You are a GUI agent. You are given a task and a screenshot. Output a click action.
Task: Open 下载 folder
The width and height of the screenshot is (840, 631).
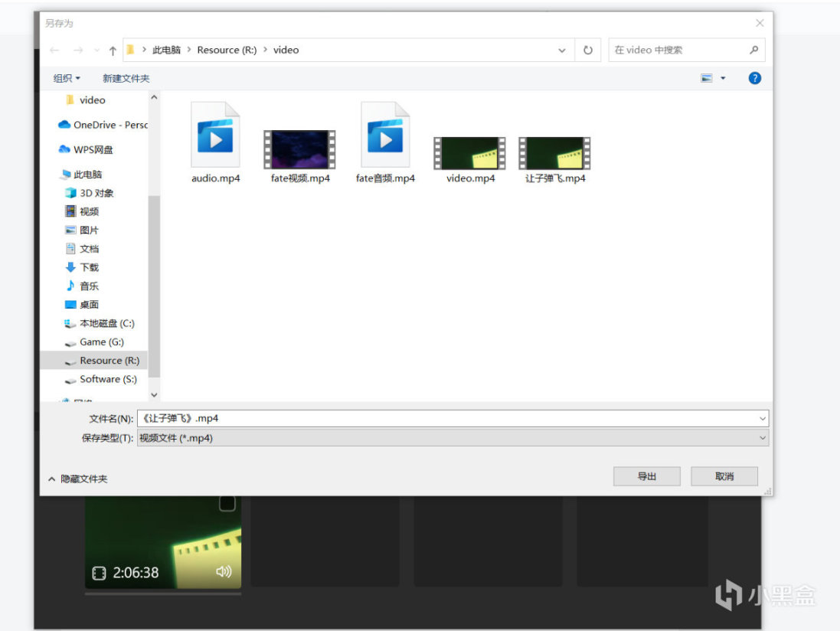click(x=82, y=267)
